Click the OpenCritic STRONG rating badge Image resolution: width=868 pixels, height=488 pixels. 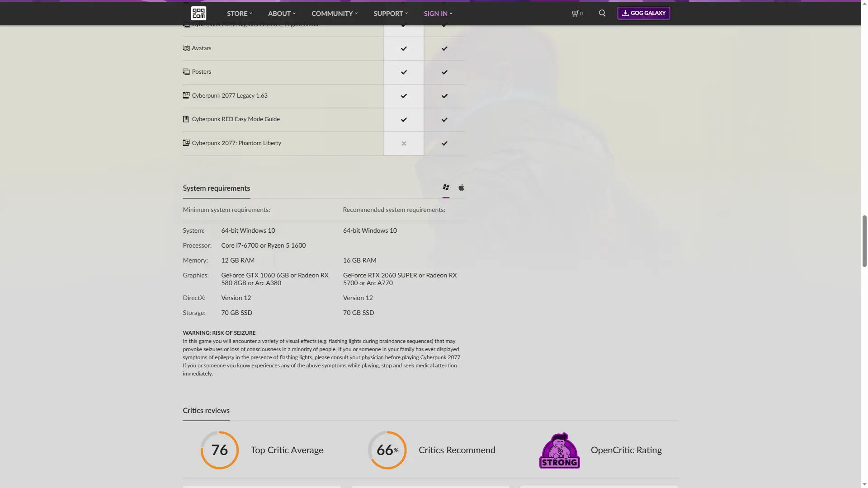pyautogui.click(x=559, y=450)
